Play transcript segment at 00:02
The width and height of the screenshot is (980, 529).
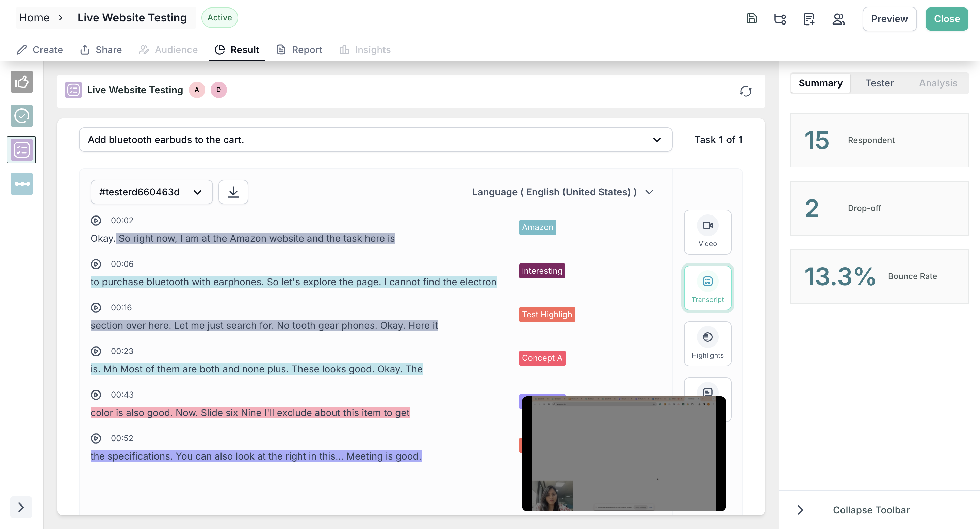pyautogui.click(x=96, y=220)
